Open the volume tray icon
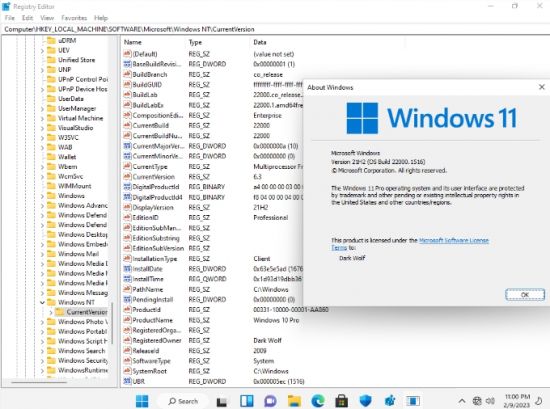 tap(490, 401)
